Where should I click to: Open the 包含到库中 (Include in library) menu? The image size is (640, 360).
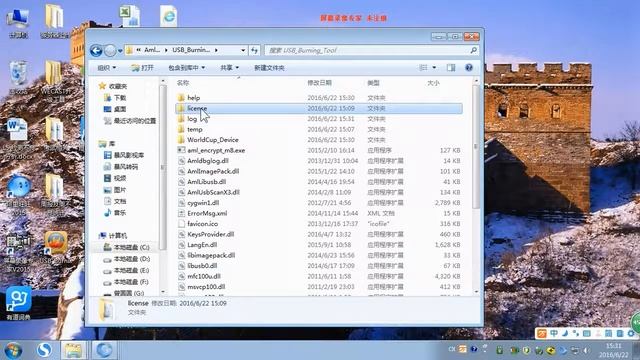point(187,68)
